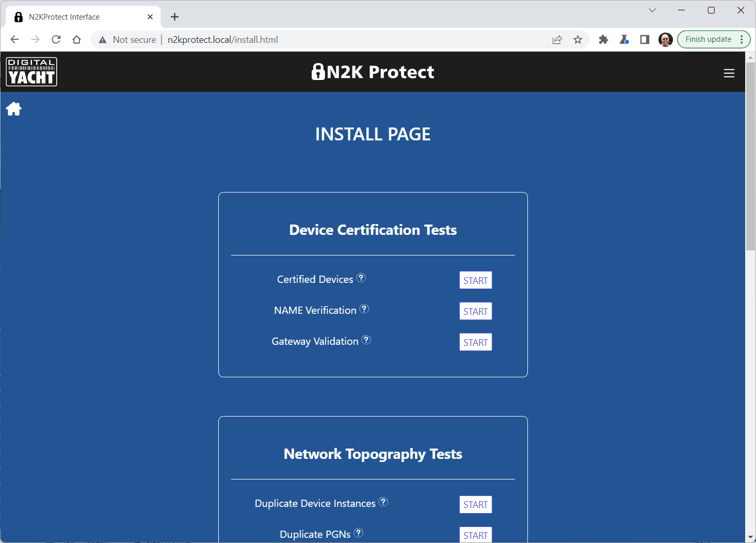The height and width of the screenshot is (543, 756).
Task: Show help for Duplicate Device Instances
Action: (x=383, y=502)
